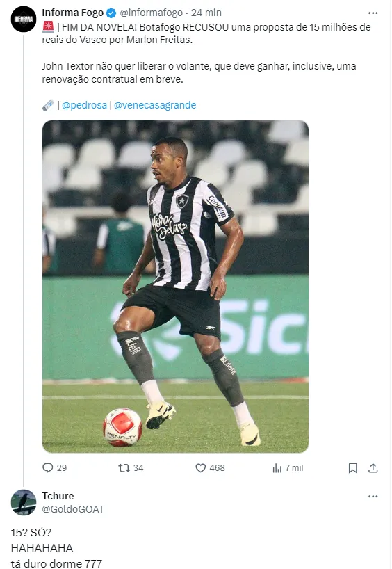
Task: Click the @informafogo handle
Action: coord(152,13)
